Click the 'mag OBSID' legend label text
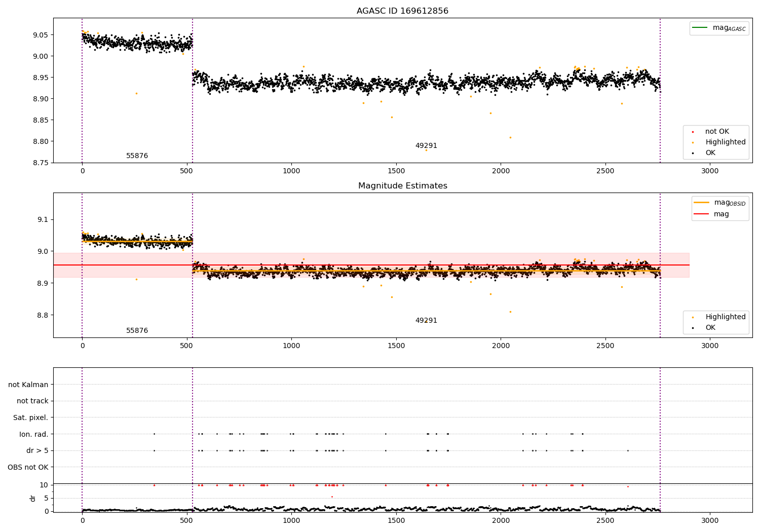 [730, 203]
